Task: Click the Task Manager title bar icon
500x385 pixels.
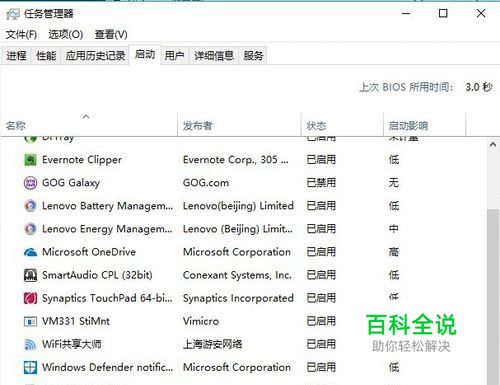Action: (x=13, y=14)
